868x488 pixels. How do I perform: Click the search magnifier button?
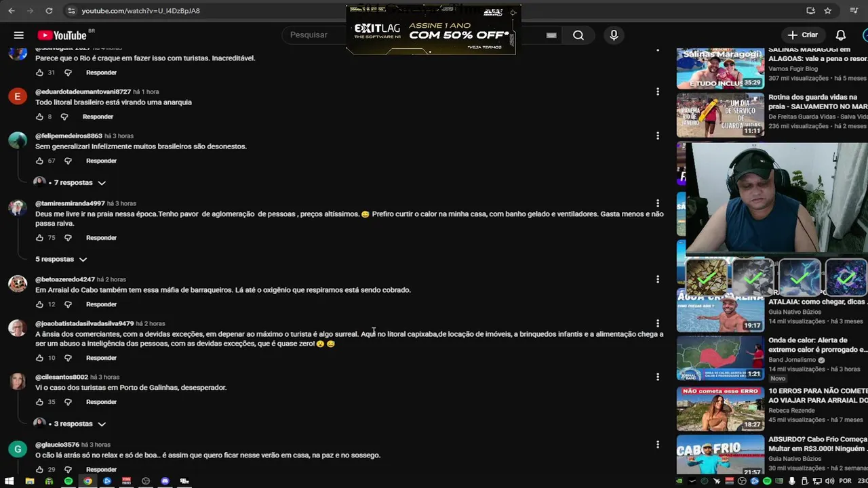click(x=578, y=35)
